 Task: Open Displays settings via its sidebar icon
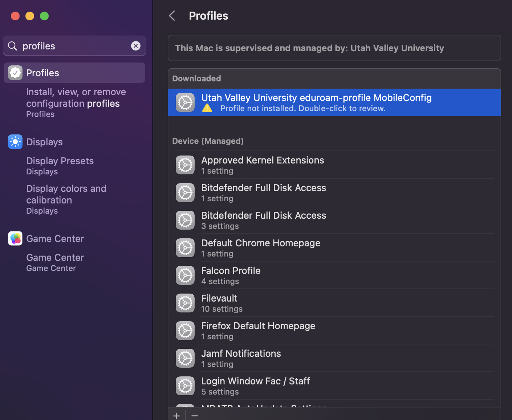coord(15,142)
